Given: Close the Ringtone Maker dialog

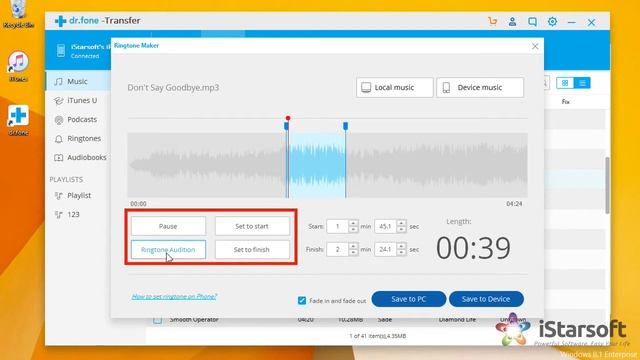Looking at the screenshot, I should 535,47.
